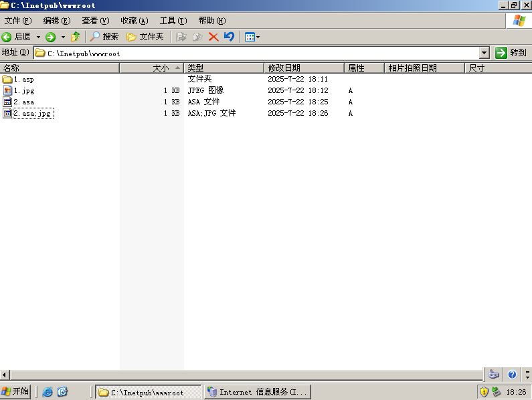532x400 pixels.
Task: Go up one folder level
Action: point(76,37)
